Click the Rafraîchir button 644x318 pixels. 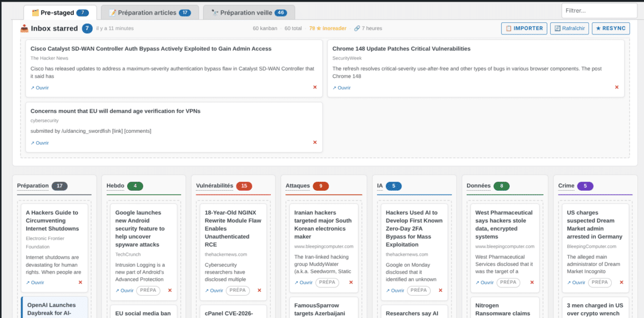[570, 28]
